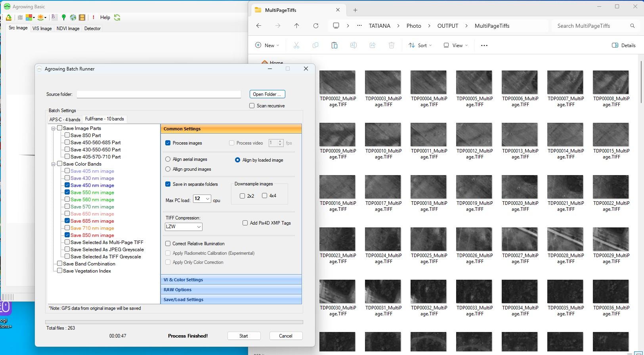Click the film strip icon
Viewport: 644px width, 355px height.
click(x=82, y=17)
